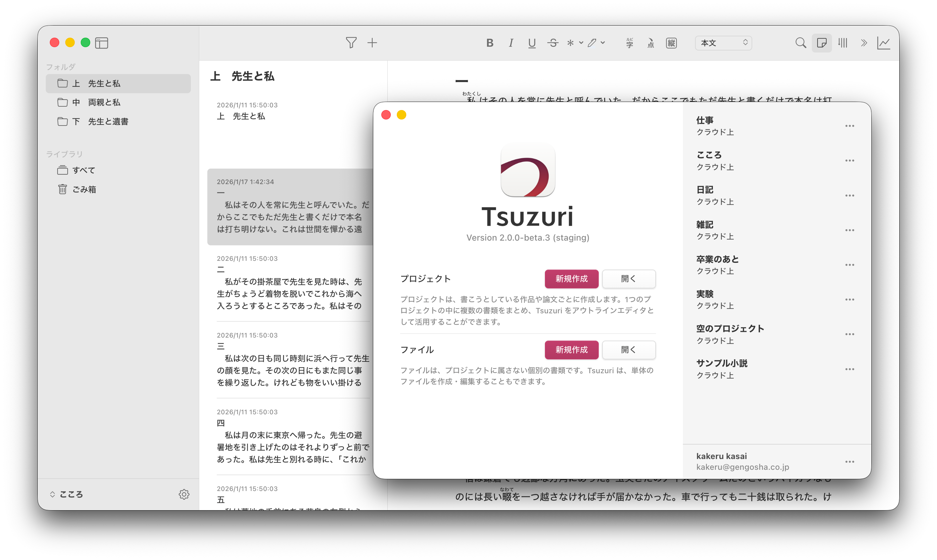The width and height of the screenshot is (937, 560).
Task: Open the ごみ箱 library item
Action: click(x=84, y=189)
